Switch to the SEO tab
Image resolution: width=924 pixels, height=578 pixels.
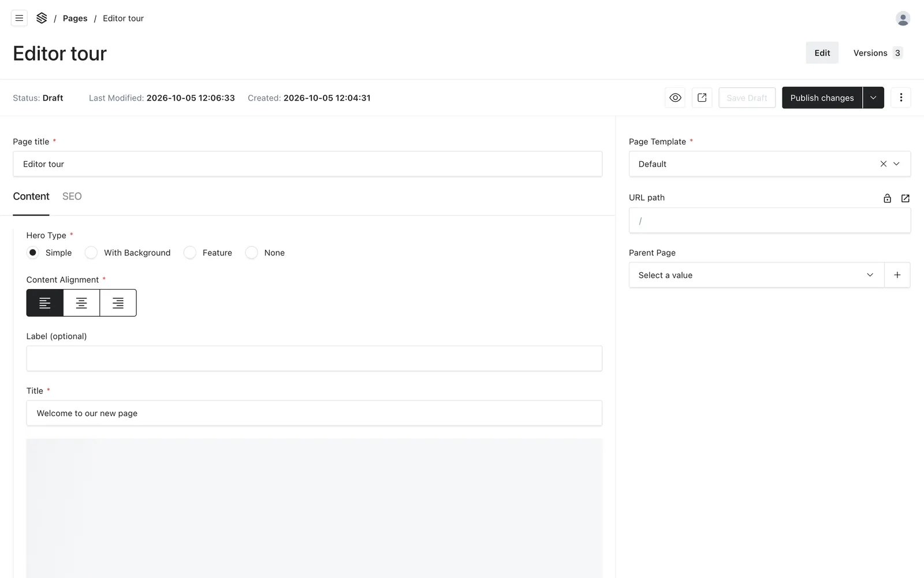72,197
